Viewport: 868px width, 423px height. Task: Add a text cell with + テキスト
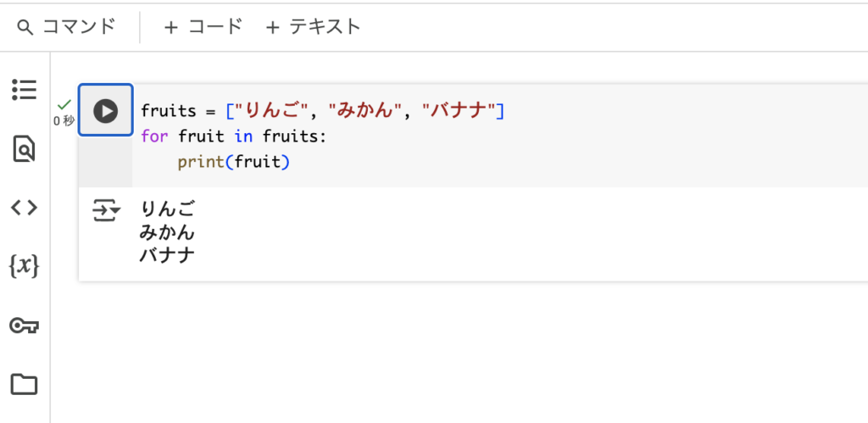314,26
